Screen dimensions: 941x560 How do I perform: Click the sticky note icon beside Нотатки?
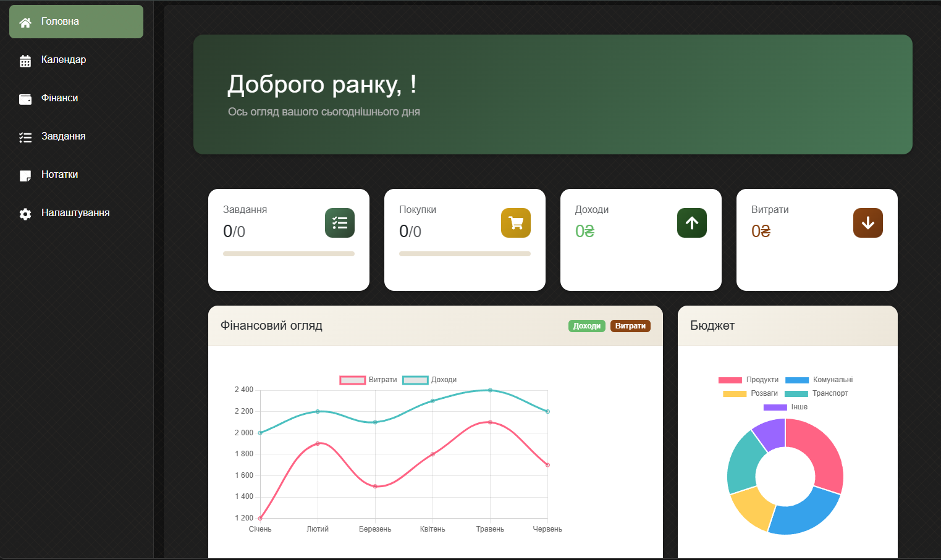pyautogui.click(x=25, y=175)
